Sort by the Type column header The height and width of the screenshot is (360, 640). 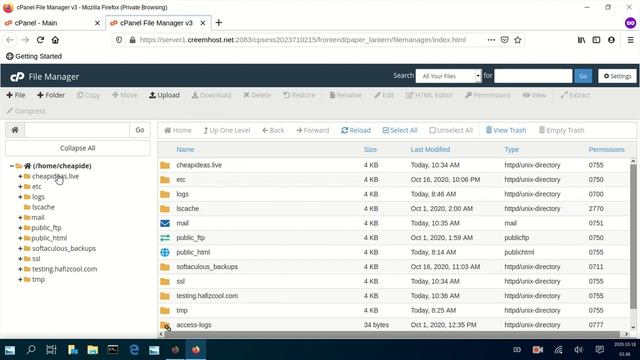point(511,149)
